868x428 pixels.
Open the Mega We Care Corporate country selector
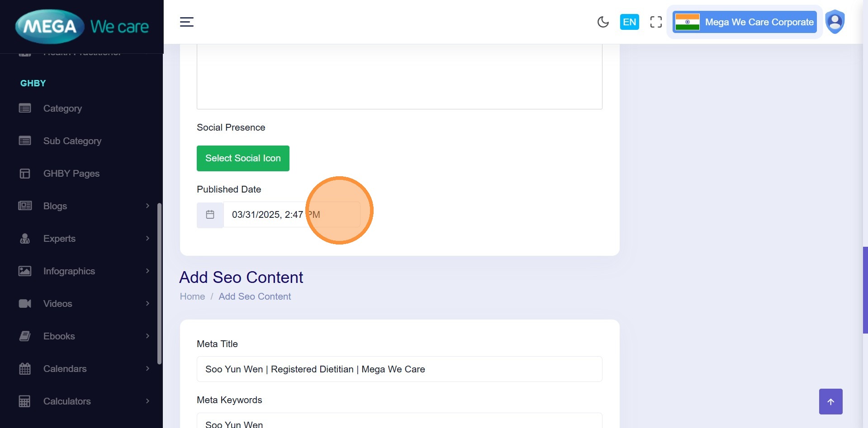coord(745,22)
